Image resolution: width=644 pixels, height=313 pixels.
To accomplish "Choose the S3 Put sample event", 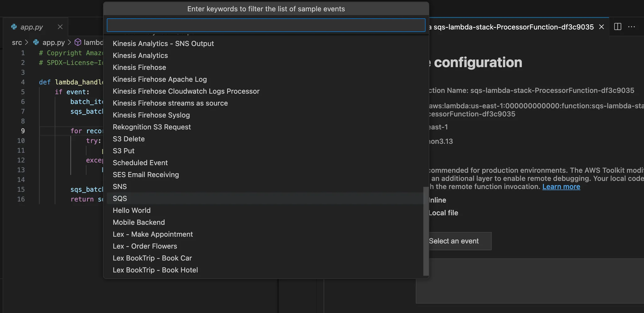I will [124, 151].
